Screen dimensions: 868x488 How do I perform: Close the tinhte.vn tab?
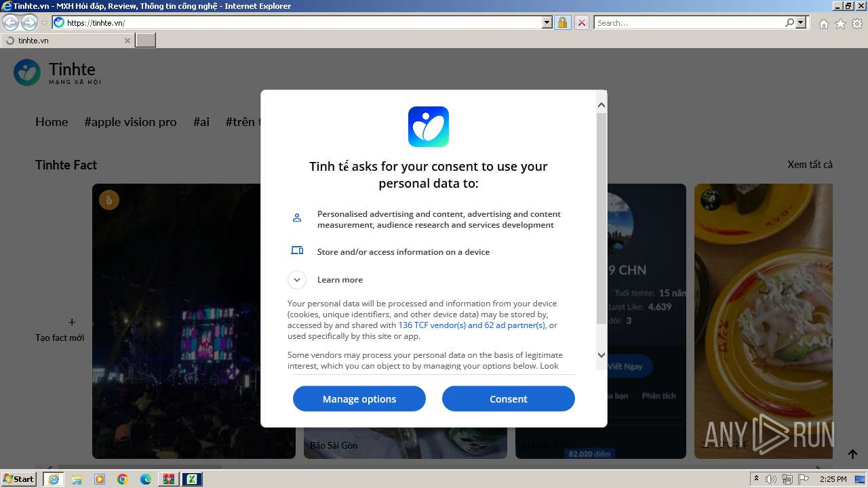127,41
